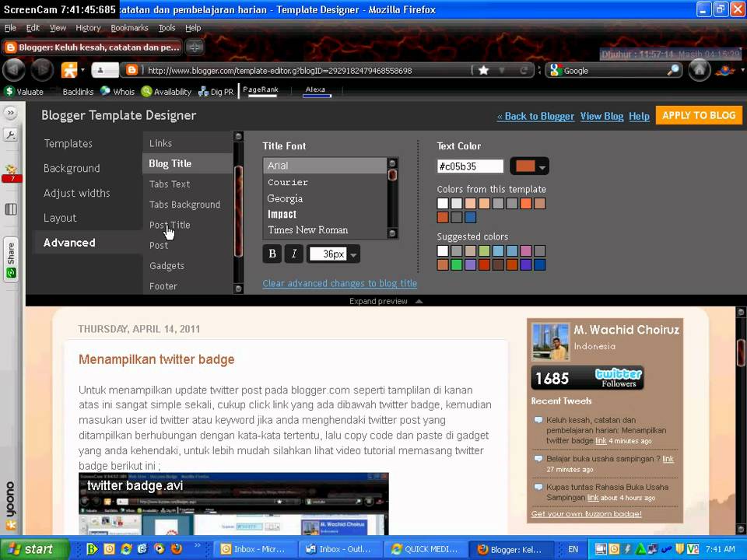The width and height of the screenshot is (747, 560).
Task: Open the Help menu in menu bar
Action: click(193, 28)
